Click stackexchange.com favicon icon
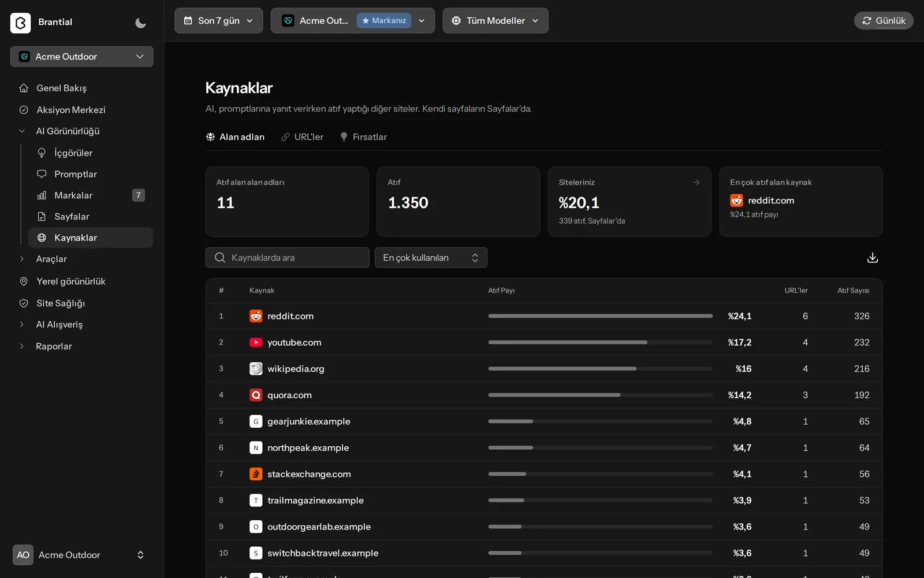 pos(256,474)
